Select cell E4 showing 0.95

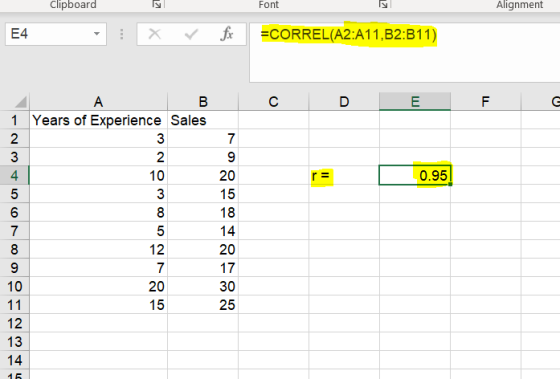(x=415, y=175)
